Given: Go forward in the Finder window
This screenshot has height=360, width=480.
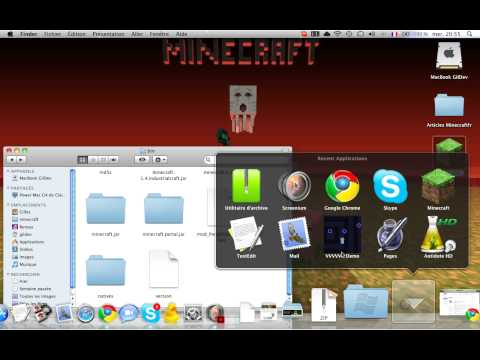Looking at the screenshot, I should 21,160.
